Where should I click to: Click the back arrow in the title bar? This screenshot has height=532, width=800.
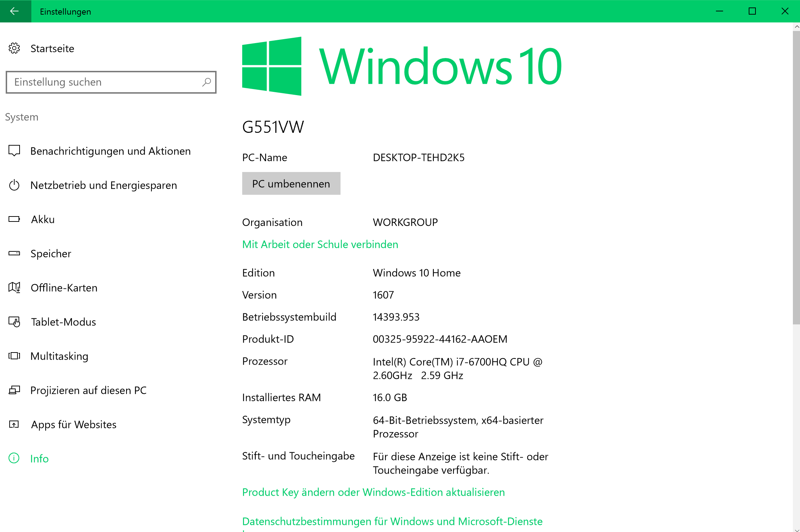[x=15, y=11]
